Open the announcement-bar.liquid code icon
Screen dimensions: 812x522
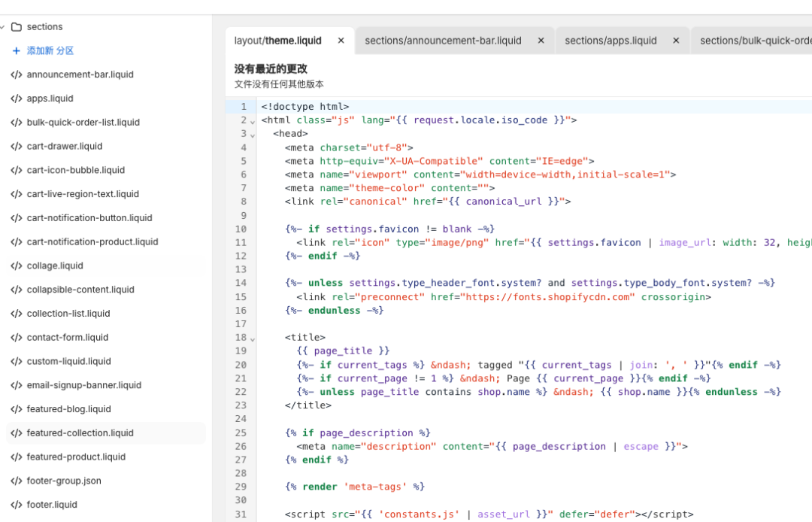coord(17,74)
